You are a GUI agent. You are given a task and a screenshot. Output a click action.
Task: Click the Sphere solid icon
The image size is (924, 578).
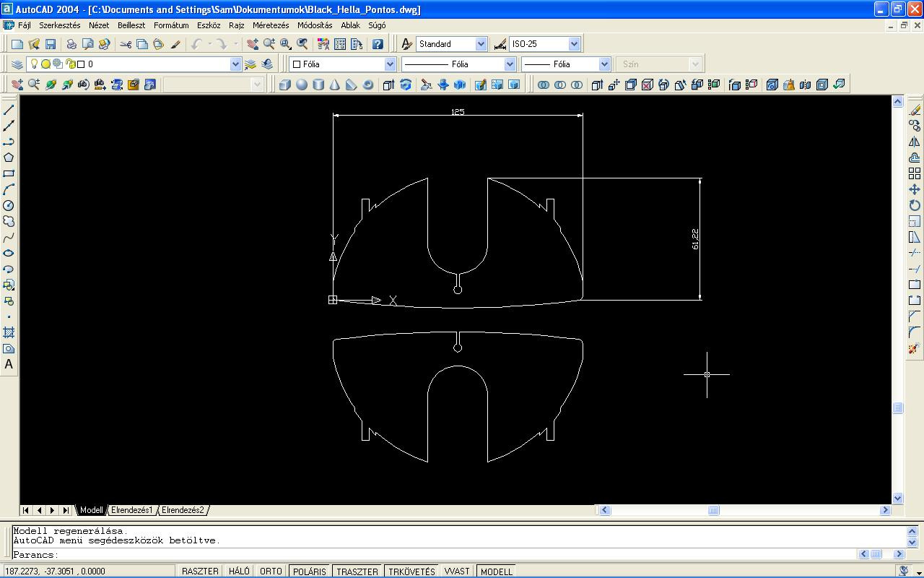pyautogui.click(x=302, y=85)
